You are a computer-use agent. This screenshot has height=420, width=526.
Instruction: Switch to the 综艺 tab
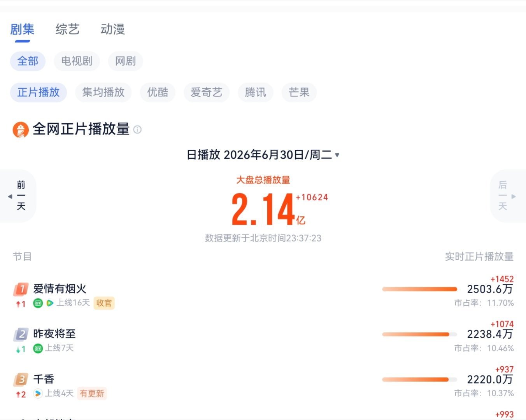[x=67, y=30]
